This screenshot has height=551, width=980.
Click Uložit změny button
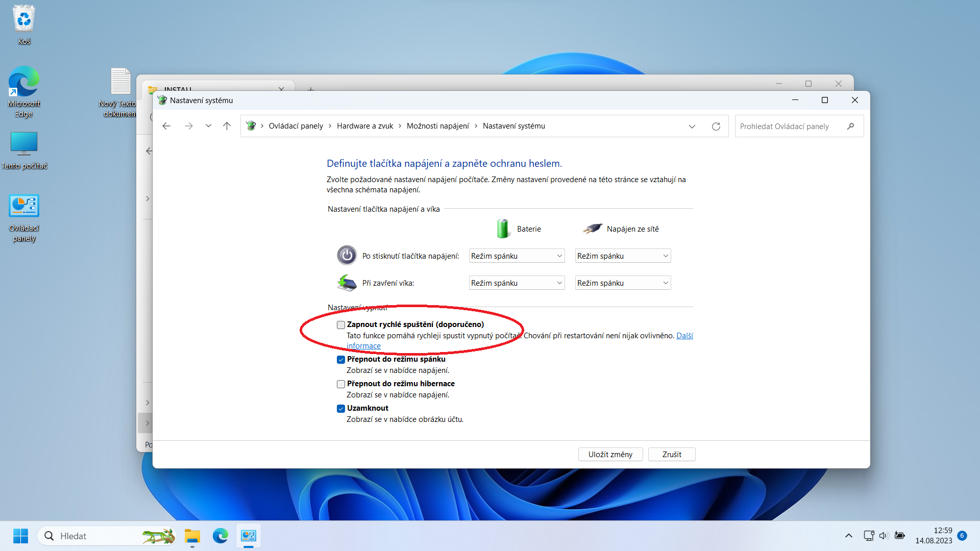[610, 455]
